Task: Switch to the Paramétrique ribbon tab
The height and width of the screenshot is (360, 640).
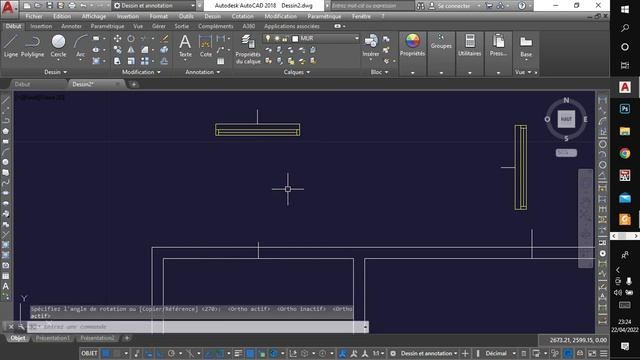Action: tap(107, 26)
